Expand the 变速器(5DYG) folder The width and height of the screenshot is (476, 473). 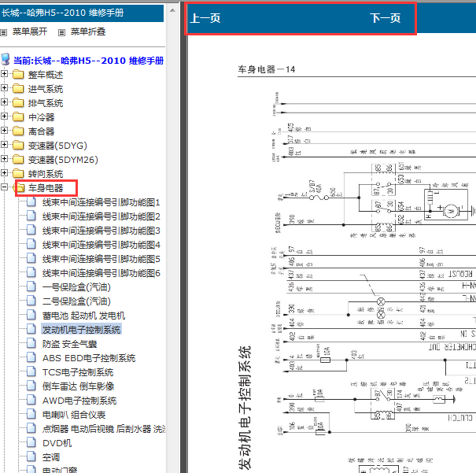coord(4,145)
